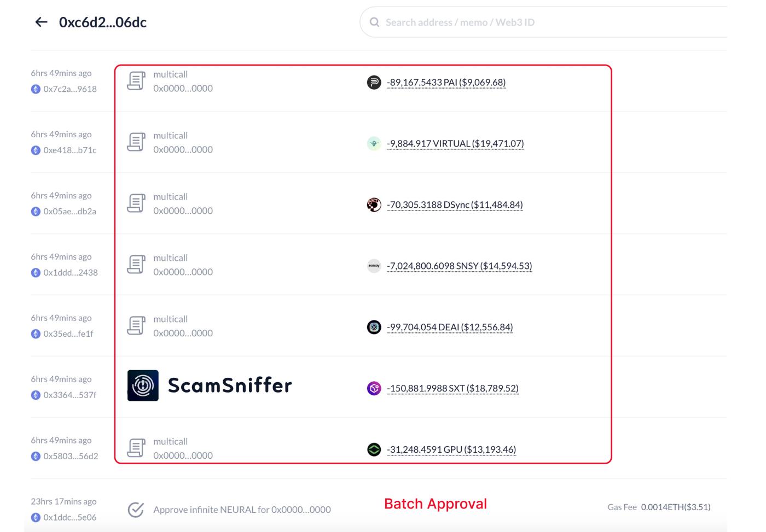Select the Approve infinite NEURAL transaction text

coord(243,509)
